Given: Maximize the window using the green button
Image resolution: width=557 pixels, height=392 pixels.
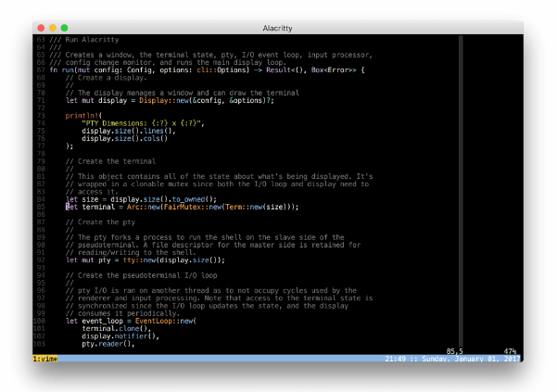Looking at the screenshot, I should (65, 29).
